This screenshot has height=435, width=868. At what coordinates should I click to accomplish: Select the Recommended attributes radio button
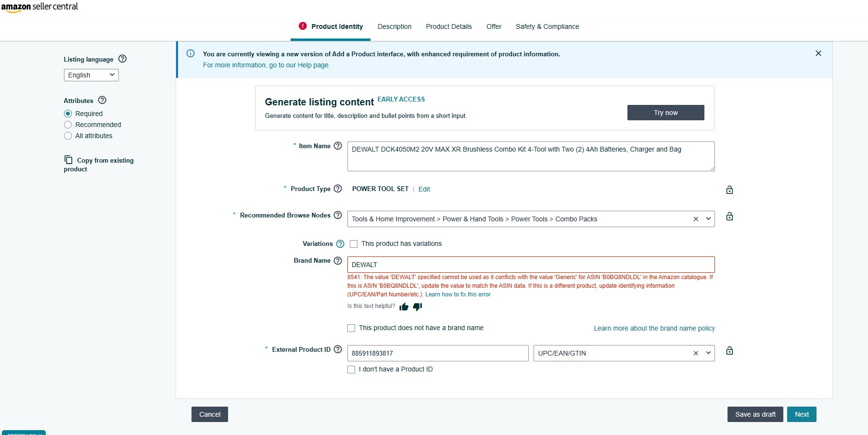[x=68, y=125]
